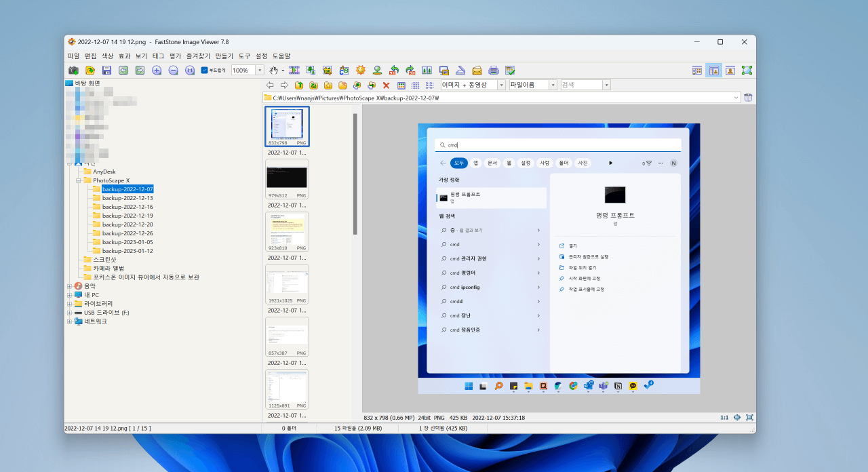Expand the 내 PC tree node

(x=69, y=295)
